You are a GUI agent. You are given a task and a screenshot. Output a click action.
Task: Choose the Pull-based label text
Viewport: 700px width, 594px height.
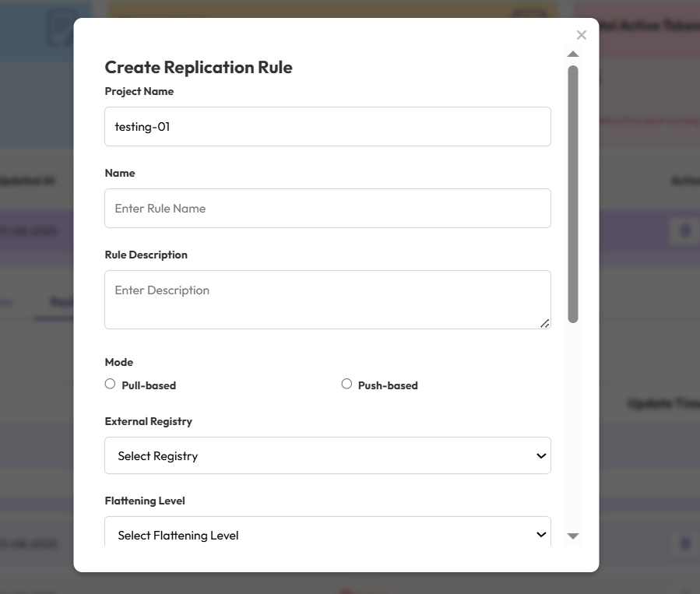pos(149,385)
